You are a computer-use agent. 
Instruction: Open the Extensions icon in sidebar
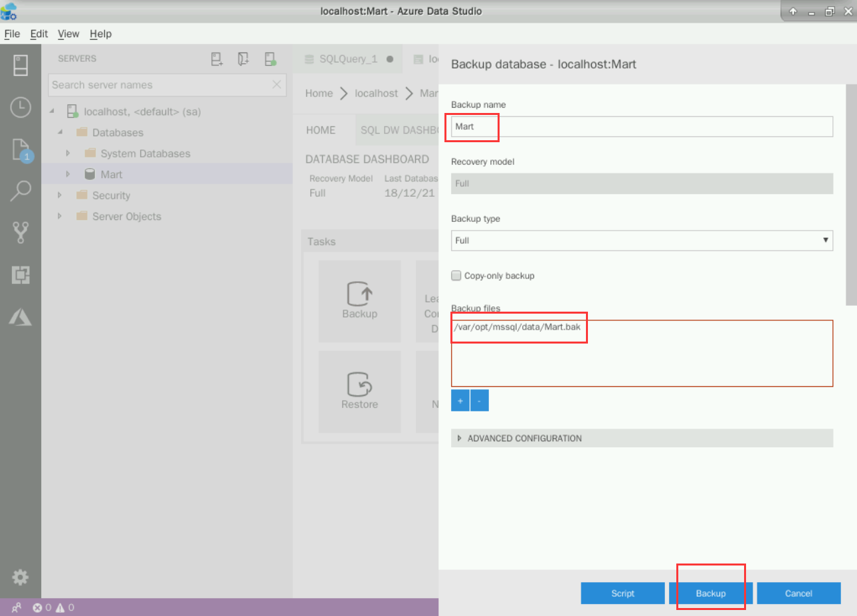click(x=21, y=275)
